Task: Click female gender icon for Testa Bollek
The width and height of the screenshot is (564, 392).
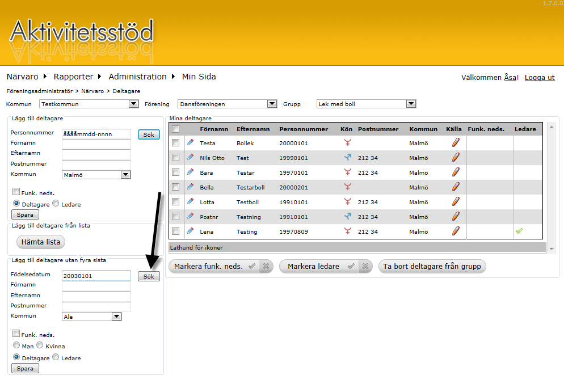Action: 347,142
